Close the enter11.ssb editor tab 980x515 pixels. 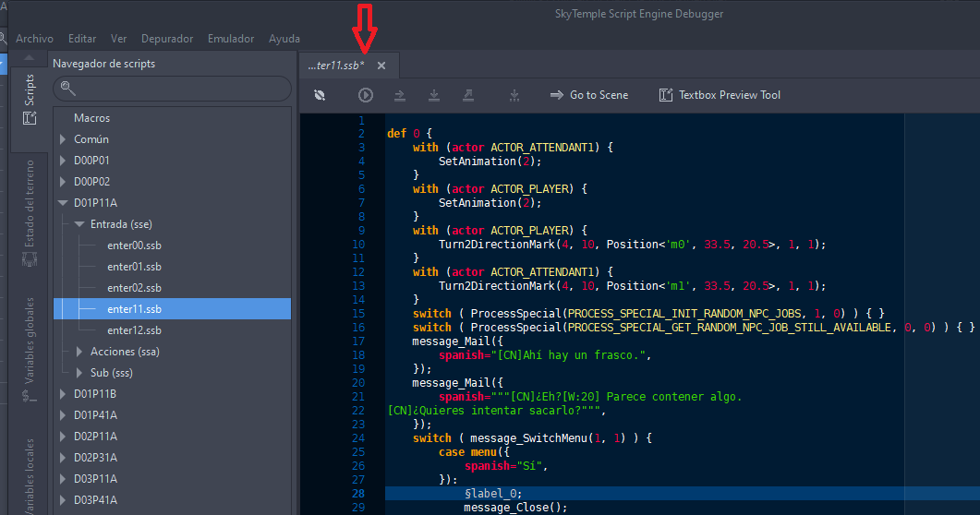point(381,66)
